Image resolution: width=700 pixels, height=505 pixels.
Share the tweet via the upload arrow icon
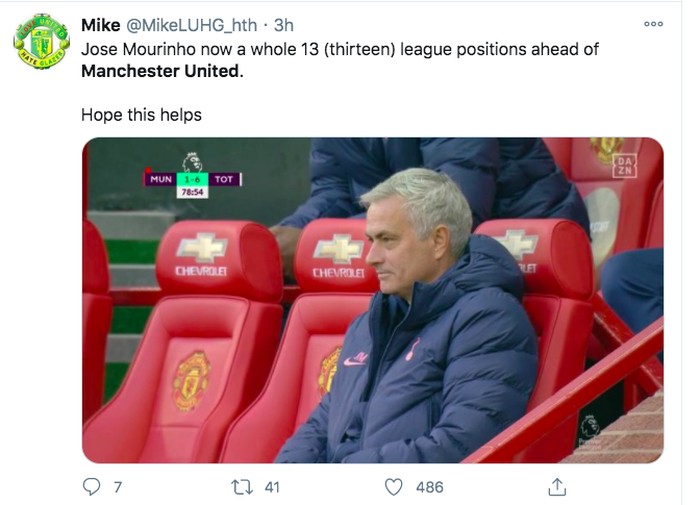[x=558, y=487]
